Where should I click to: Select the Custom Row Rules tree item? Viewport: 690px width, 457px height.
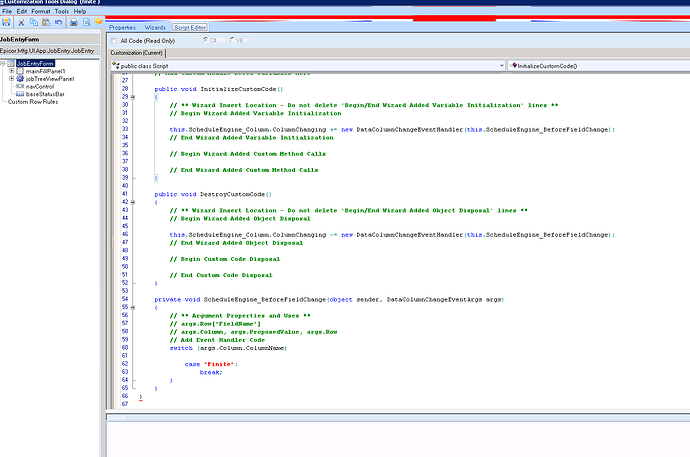click(33, 102)
